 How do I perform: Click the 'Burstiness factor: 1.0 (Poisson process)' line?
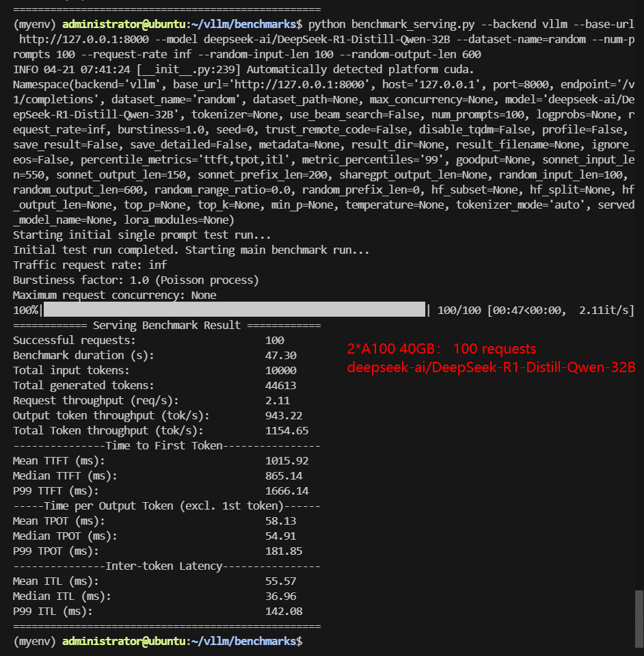click(x=136, y=280)
